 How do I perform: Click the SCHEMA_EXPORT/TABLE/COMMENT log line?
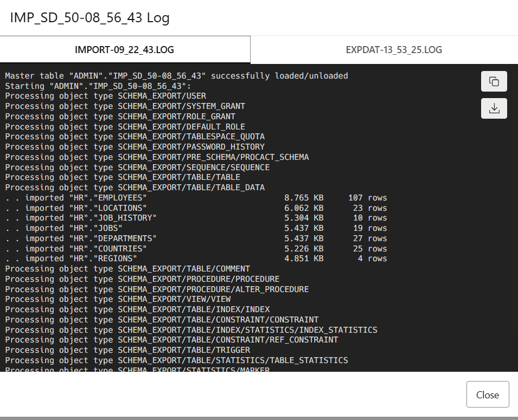[127, 269]
